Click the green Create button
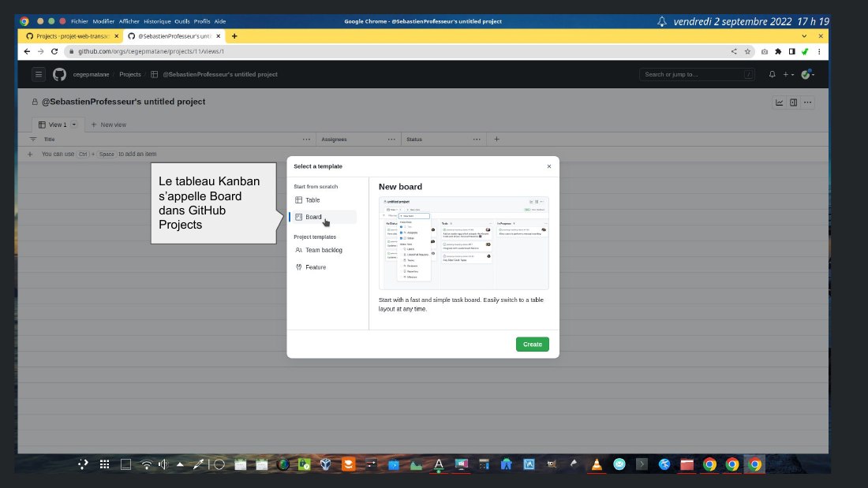868x488 pixels. coord(532,345)
